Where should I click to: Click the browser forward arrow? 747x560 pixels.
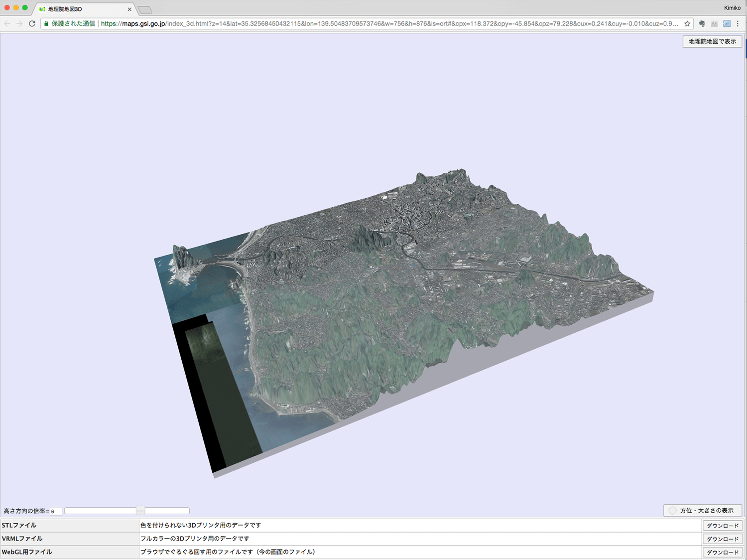[19, 23]
